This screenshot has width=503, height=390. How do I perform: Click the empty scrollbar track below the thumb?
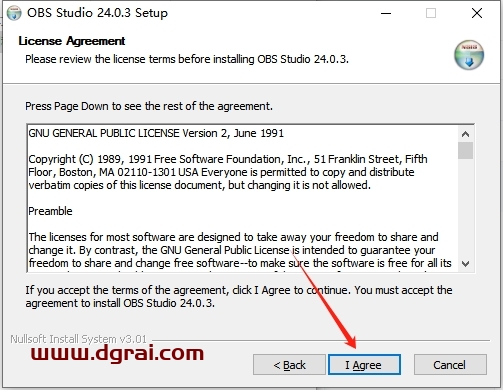[x=465, y=208]
